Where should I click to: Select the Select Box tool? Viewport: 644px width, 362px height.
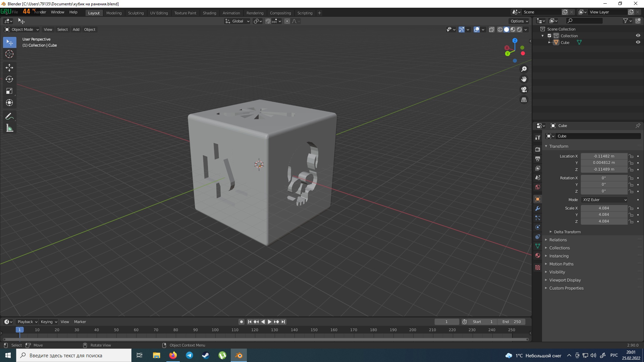coord(9,43)
